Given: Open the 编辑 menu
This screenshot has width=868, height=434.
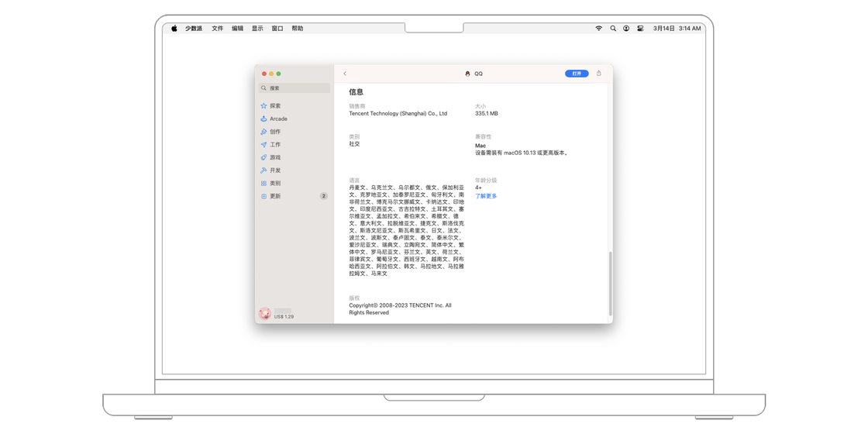Looking at the screenshot, I should tap(237, 28).
